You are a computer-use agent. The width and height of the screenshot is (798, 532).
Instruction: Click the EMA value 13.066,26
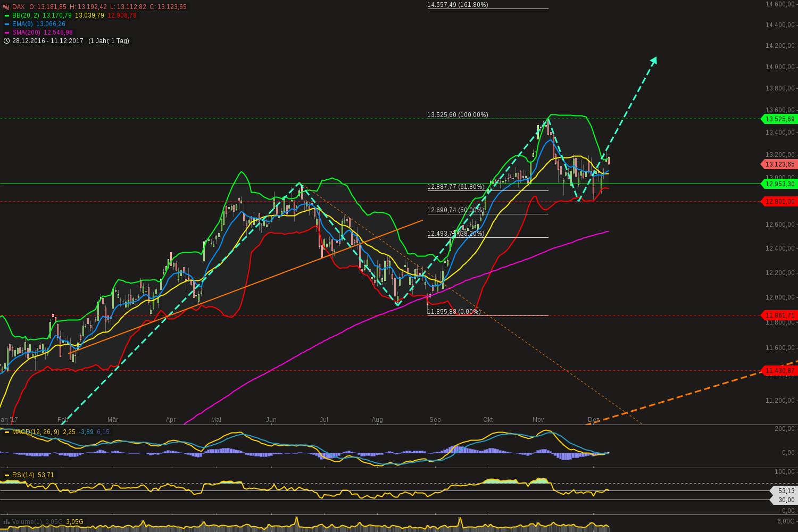(51, 24)
